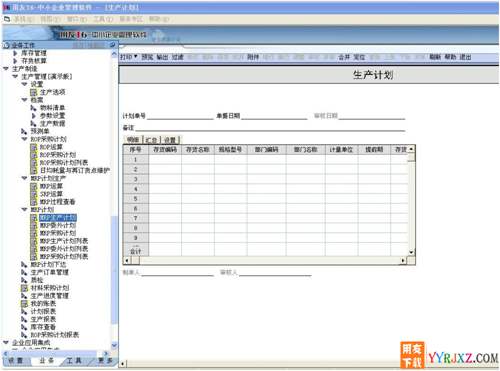Select MRP采购计划列表 in the tree
Viewport: 500px width, 371px height.
(x=64, y=256)
